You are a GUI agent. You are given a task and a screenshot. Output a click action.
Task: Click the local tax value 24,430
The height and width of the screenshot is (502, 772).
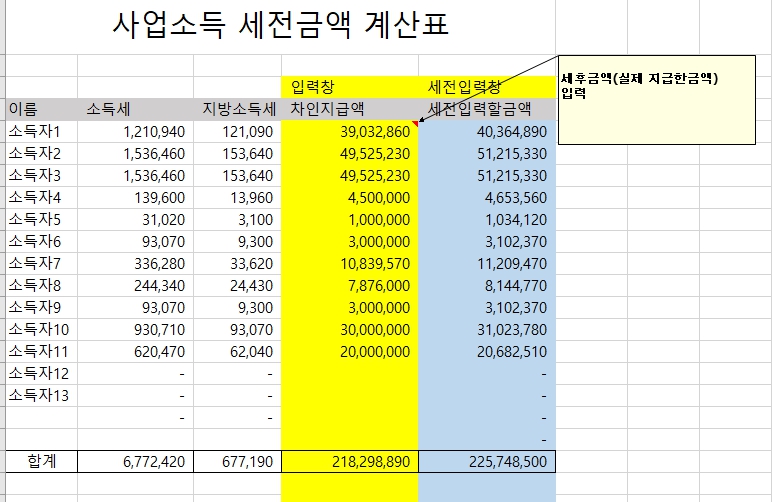237,285
